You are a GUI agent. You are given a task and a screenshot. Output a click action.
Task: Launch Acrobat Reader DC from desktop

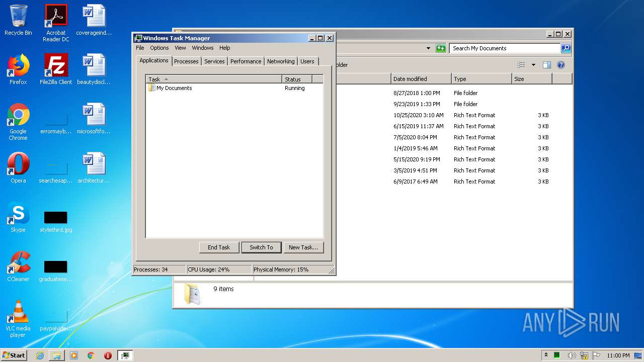56,23
